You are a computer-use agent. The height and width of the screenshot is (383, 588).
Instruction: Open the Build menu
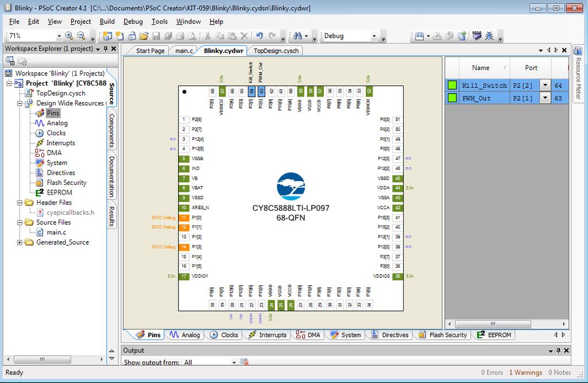click(x=107, y=21)
